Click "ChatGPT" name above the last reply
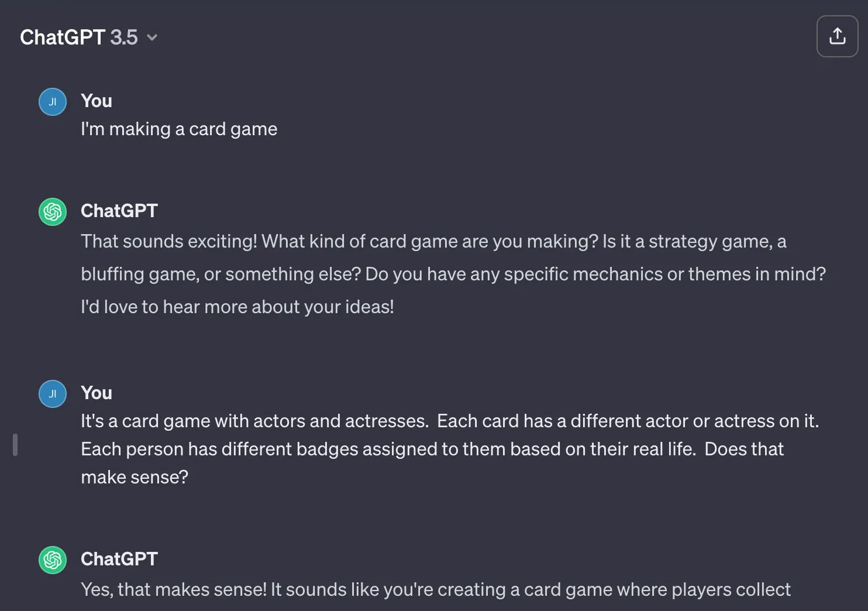The width and height of the screenshot is (868, 611). click(x=119, y=559)
